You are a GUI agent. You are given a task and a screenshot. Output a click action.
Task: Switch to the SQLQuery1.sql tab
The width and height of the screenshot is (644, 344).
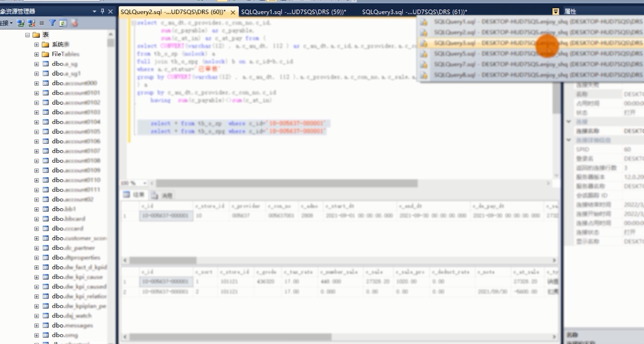[294, 12]
